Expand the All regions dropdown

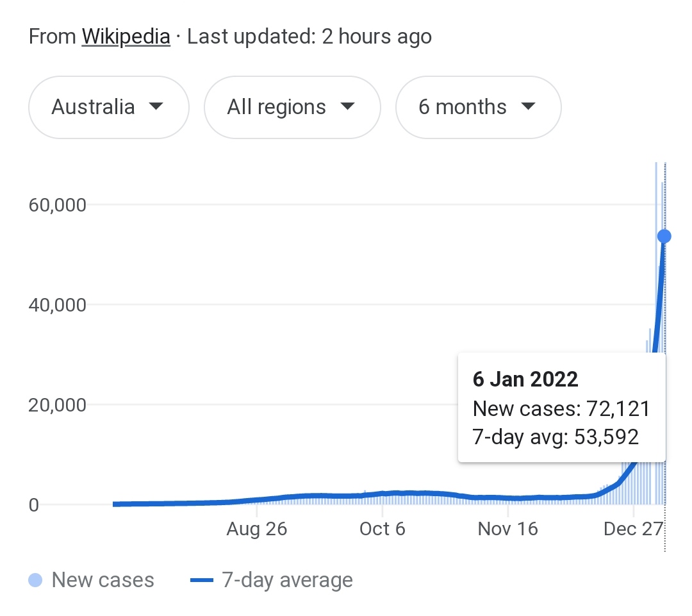click(292, 107)
